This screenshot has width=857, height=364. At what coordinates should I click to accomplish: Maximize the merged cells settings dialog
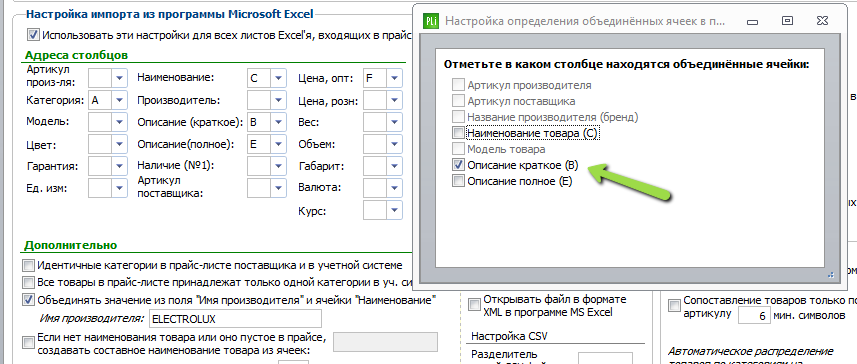click(787, 21)
